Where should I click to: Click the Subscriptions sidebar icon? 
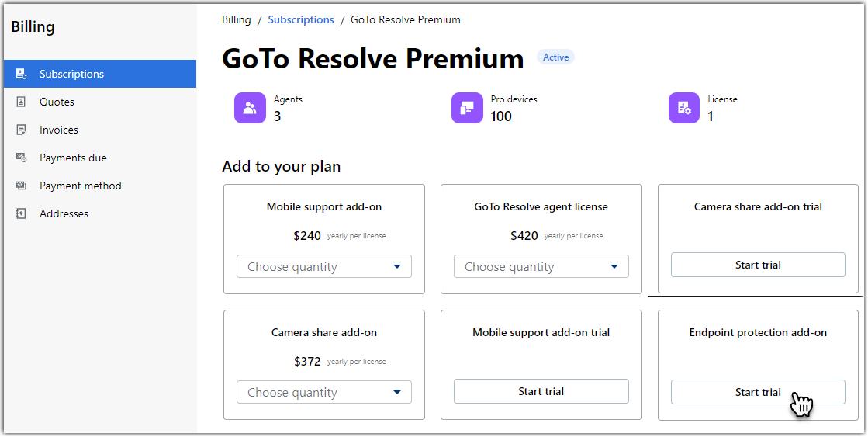(21, 74)
